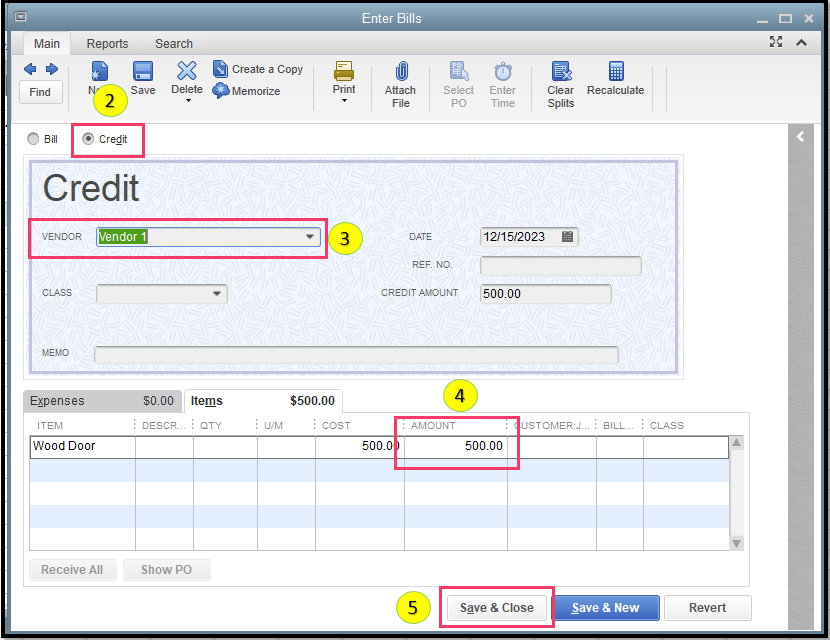Click the BILL... column header
830x640 pixels.
tap(618, 426)
